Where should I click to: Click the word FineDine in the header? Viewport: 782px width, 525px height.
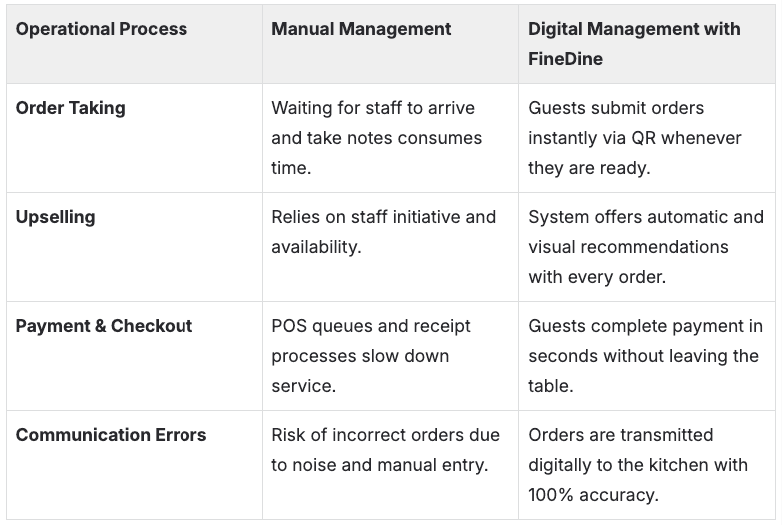pyautogui.click(x=567, y=58)
